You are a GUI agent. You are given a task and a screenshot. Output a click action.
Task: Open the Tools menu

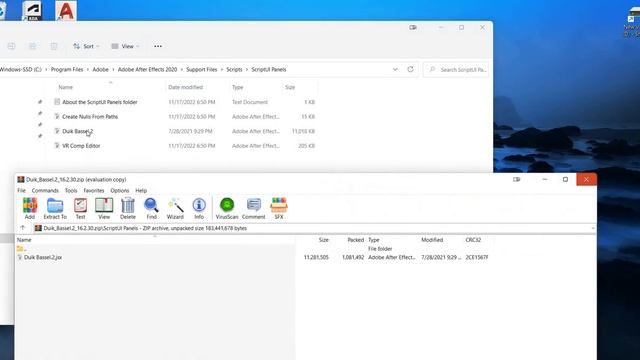tap(71, 191)
